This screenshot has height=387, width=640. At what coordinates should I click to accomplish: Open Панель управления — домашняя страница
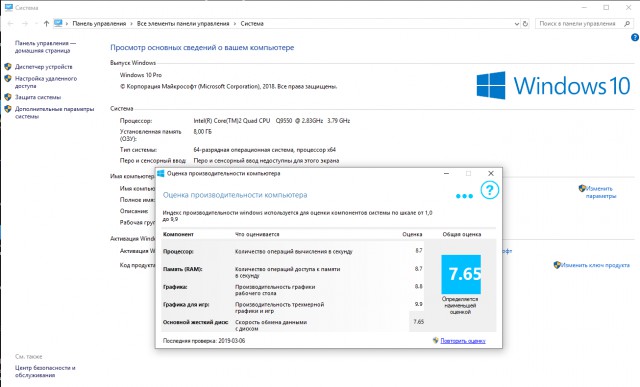tap(45, 47)
